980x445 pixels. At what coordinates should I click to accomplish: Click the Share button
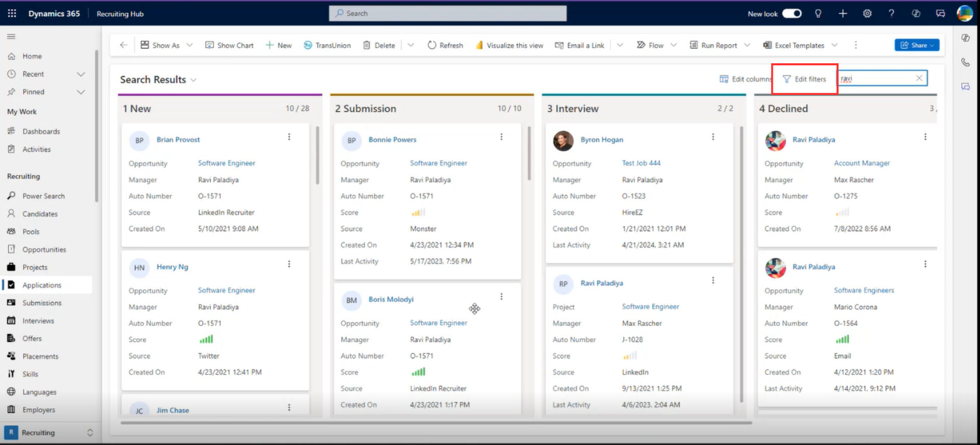pos(917,45)
